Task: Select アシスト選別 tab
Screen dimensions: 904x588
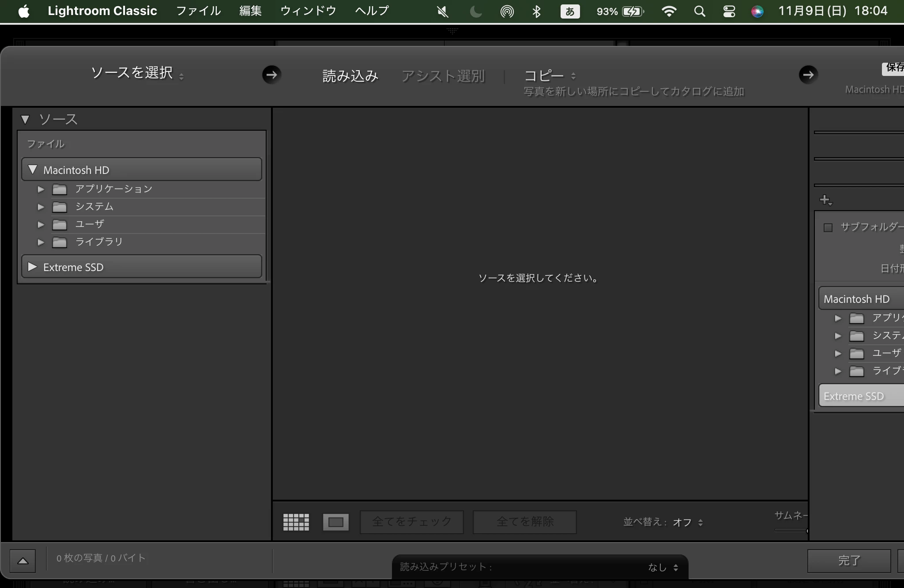Action: 443,76
